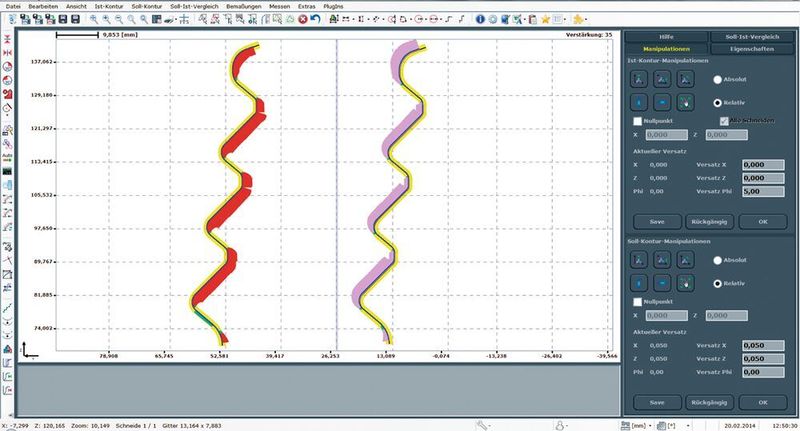The width and height of the screenshot is (800, 431).
Task: Click the red vertical mirror icon in left sidebar
Action: pos(8,39)
